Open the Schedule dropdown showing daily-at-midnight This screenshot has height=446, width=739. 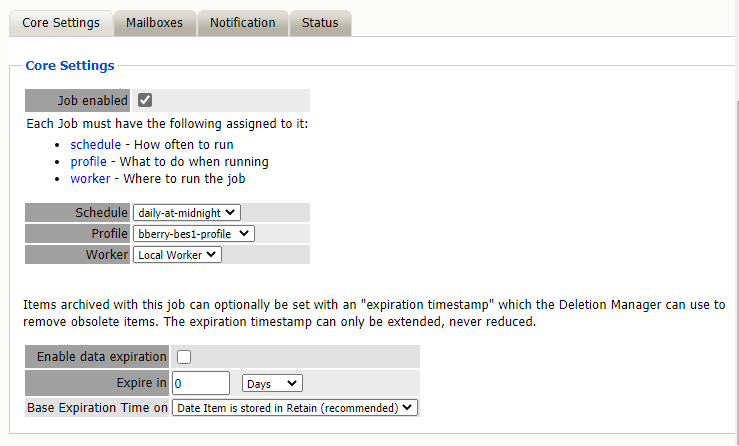(187, 212)
